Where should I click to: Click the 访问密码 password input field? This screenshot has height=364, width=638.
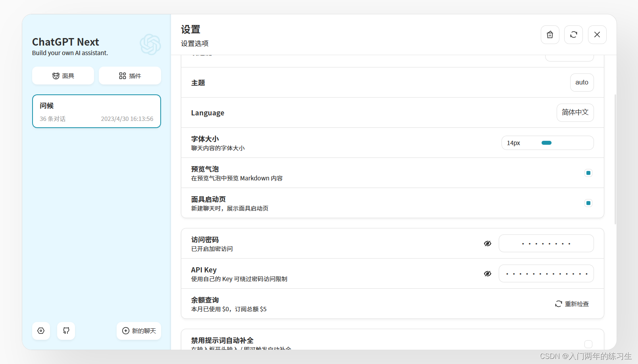[546, 243]
